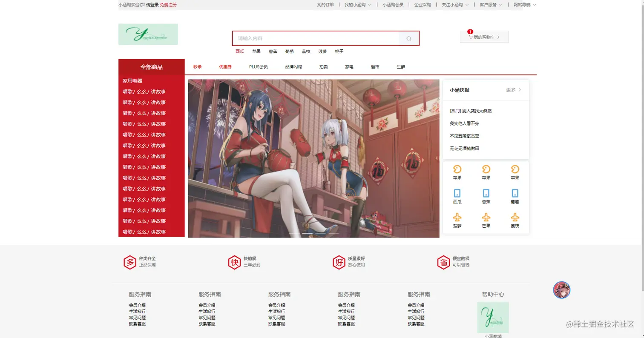Open the 超市 nav item

[375, 67]
